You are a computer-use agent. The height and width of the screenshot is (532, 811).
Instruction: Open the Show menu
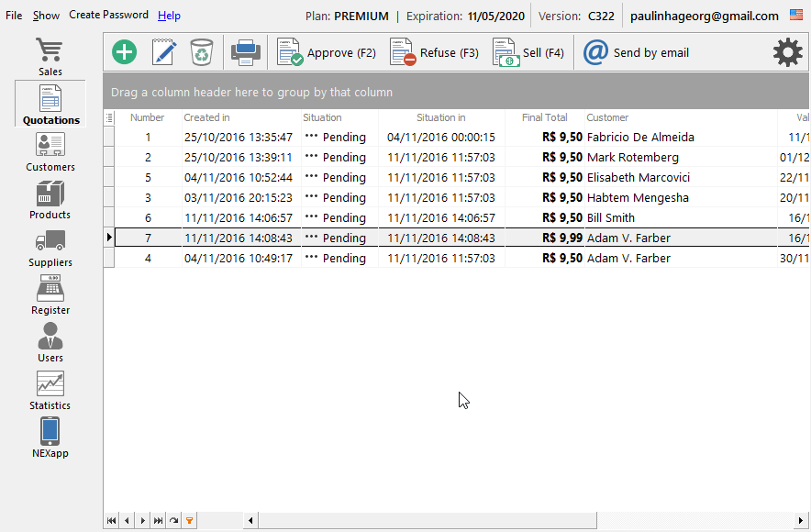coord(46,16)
